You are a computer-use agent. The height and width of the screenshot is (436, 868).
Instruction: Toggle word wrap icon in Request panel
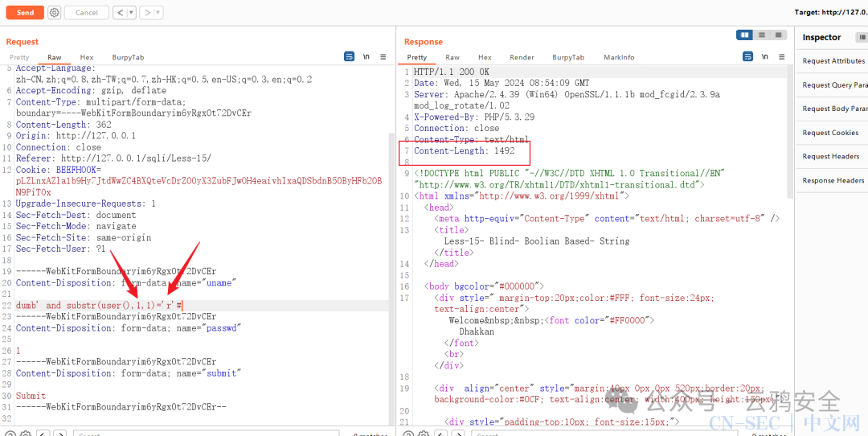click(x=350, y=56)
